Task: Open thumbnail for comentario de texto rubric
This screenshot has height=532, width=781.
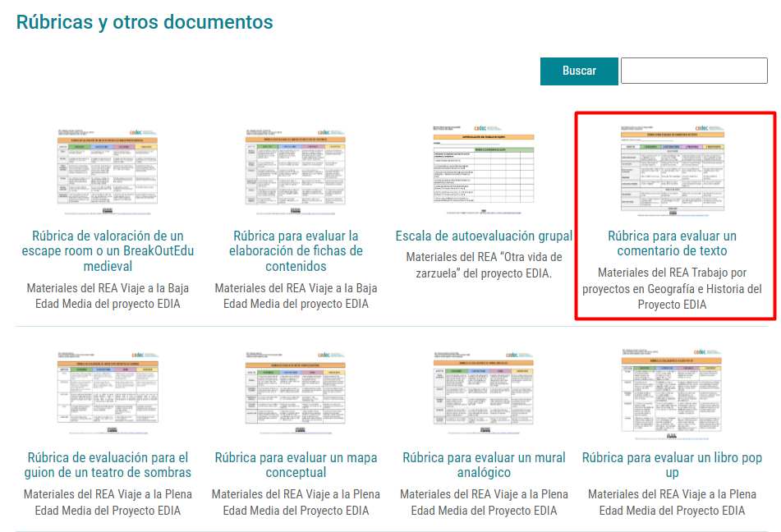Action: click(673, 172)
